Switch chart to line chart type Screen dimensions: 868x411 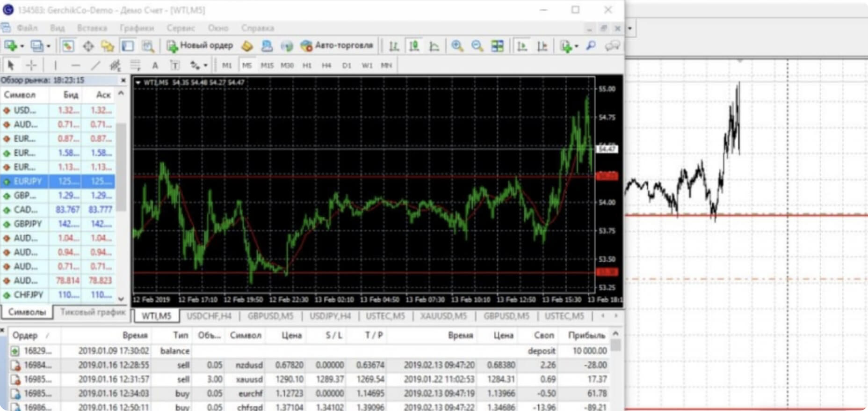(434, 46)
